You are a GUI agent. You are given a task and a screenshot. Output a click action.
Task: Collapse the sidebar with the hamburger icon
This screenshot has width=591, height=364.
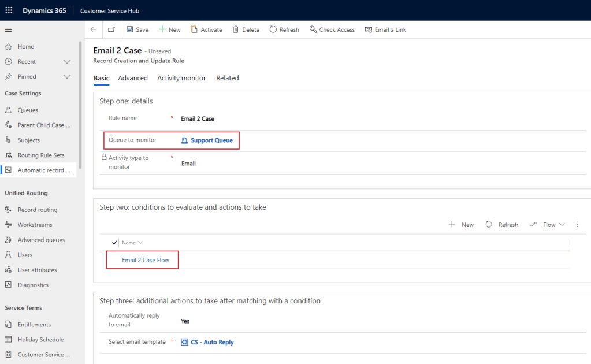(8, 29)
